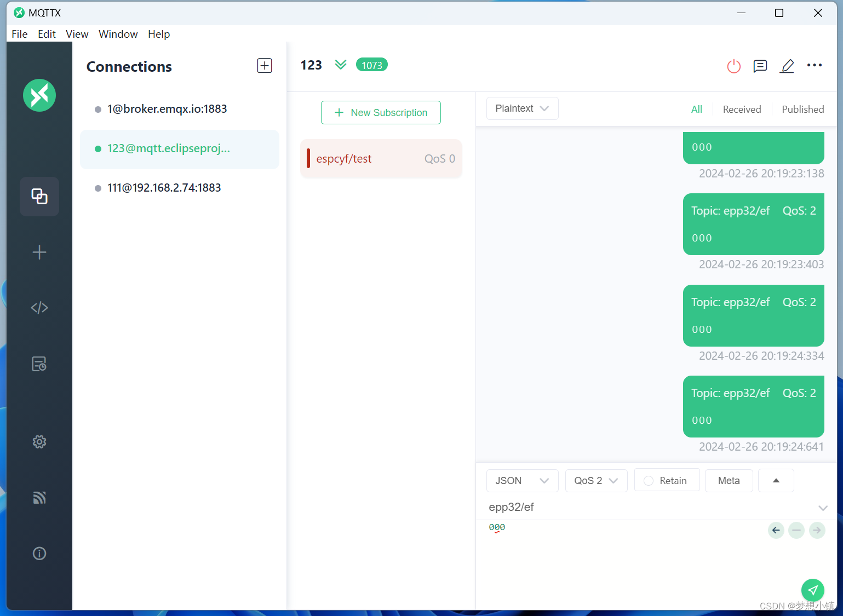Viewport: 843px width, 616px height.
Task: Open the Meta settings button
Action: click(729, 481)
